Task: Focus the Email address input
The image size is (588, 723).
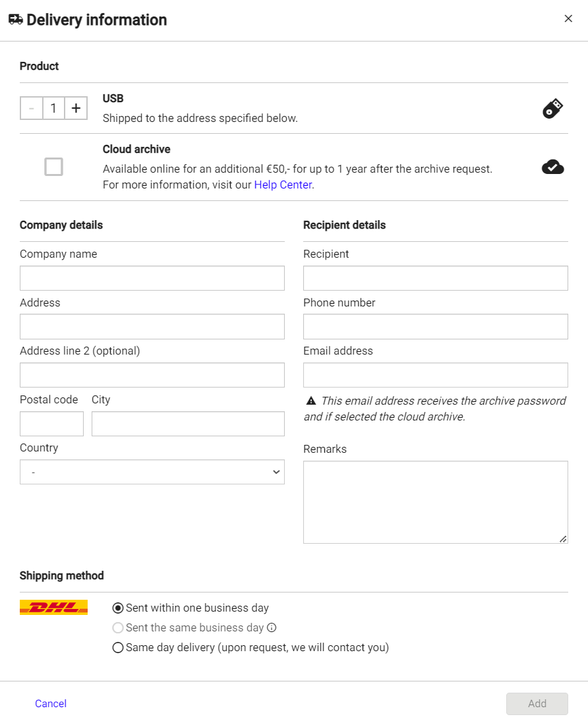Action: 435,375
